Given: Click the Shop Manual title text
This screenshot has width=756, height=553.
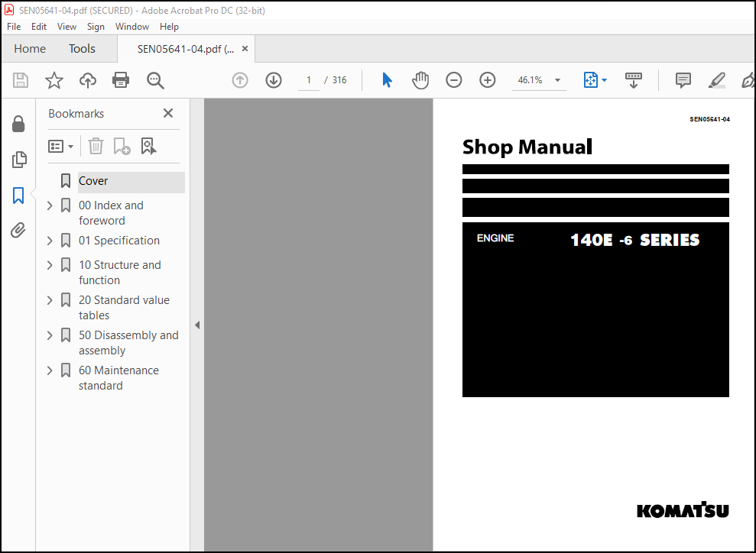Looking at the screenshot, I should [527, 147].
